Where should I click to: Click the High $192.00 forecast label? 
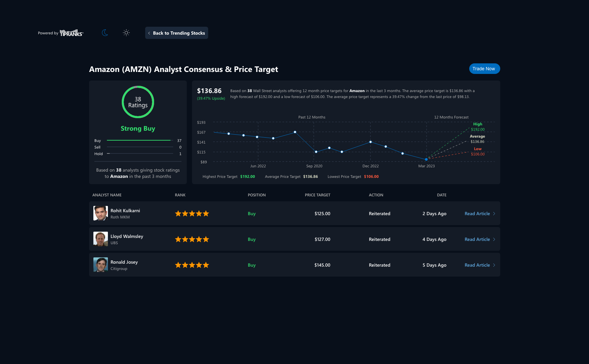(x=478, y=127)
